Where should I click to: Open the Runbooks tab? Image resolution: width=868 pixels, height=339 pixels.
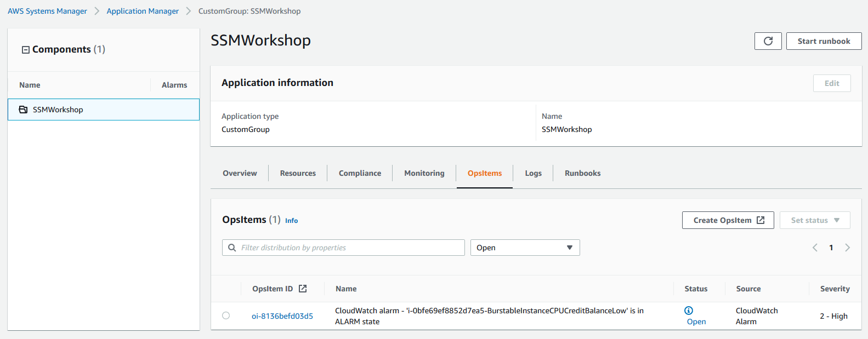click(582, 173)
